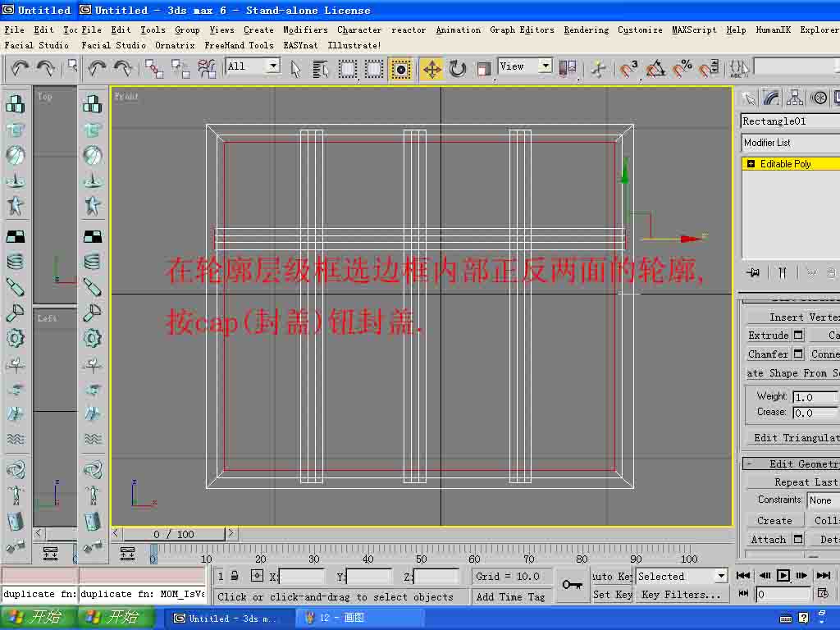The width and height of the screenshot is (840, 630).
Task: Click the 0 / 100 time slider
Action: 174,534
